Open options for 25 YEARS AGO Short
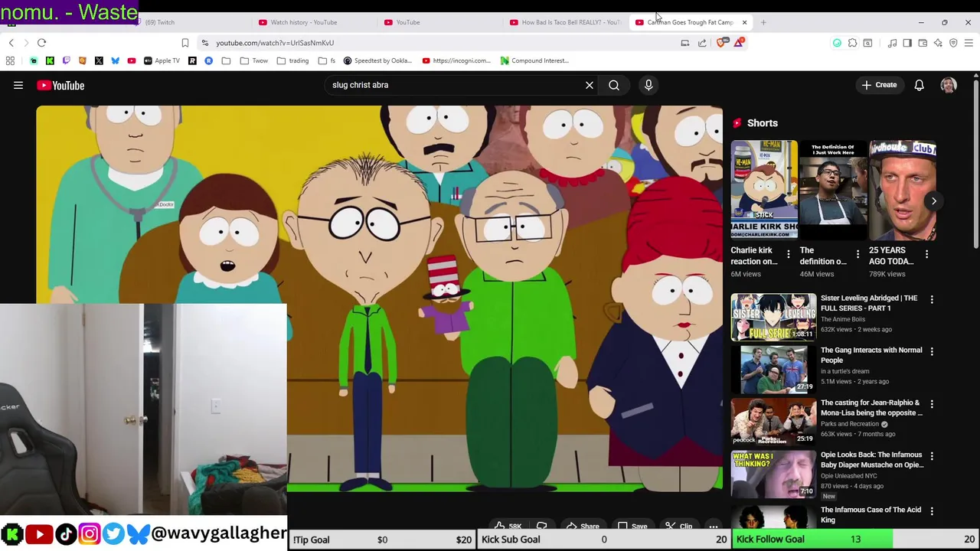 [x=926, y=254]
